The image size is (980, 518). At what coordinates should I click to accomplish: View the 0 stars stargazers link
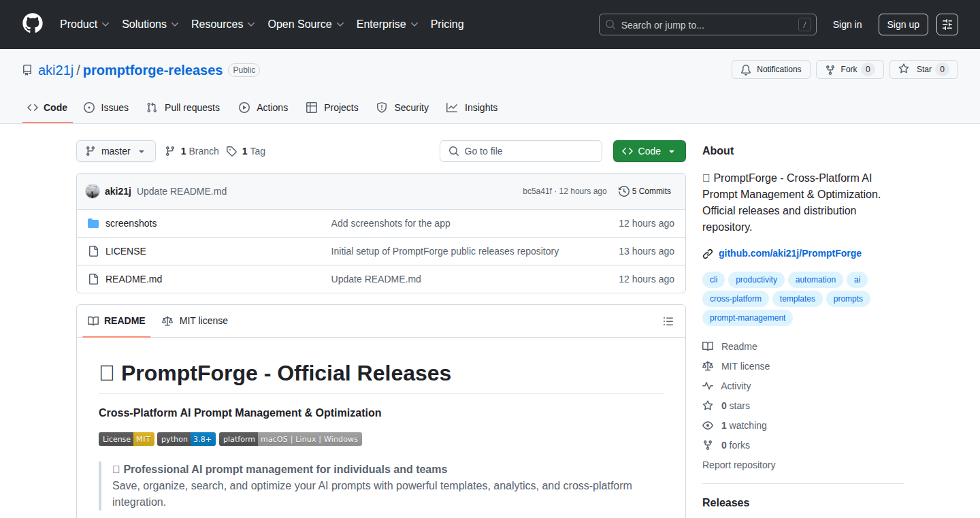point(726,406)
